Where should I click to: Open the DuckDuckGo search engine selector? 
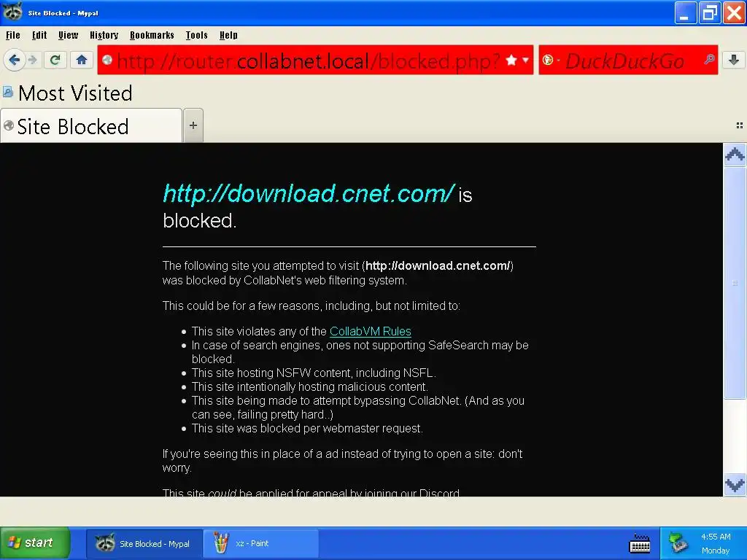click(x=551, y=61)
